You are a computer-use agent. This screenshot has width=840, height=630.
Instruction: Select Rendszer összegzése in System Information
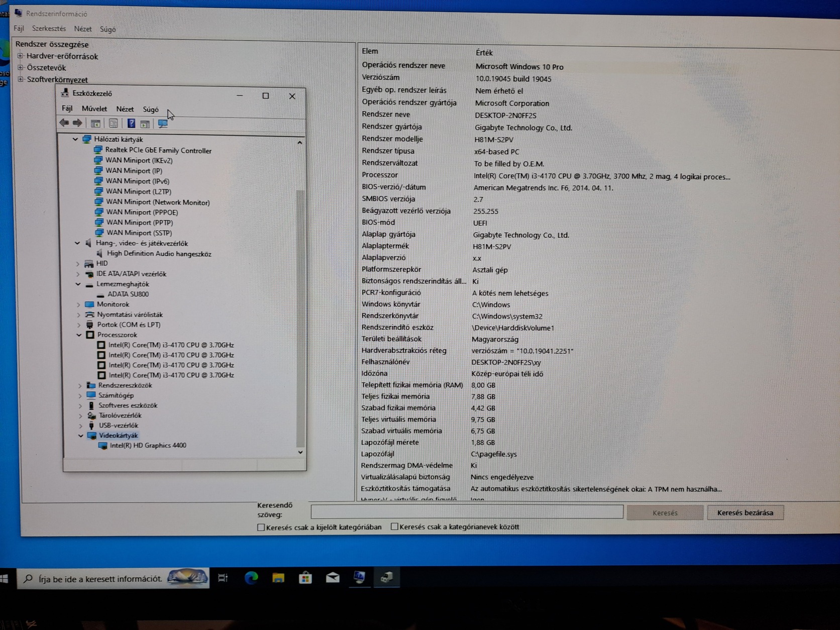(52, 44)
